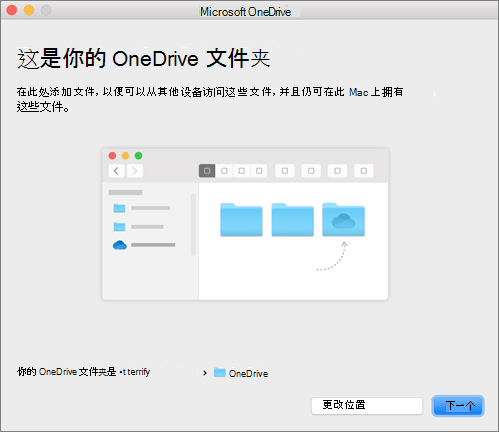This screenshot has height=432, width=499.
Task: Click the 更改位置 (Change location) button
Action: [367, 406]
